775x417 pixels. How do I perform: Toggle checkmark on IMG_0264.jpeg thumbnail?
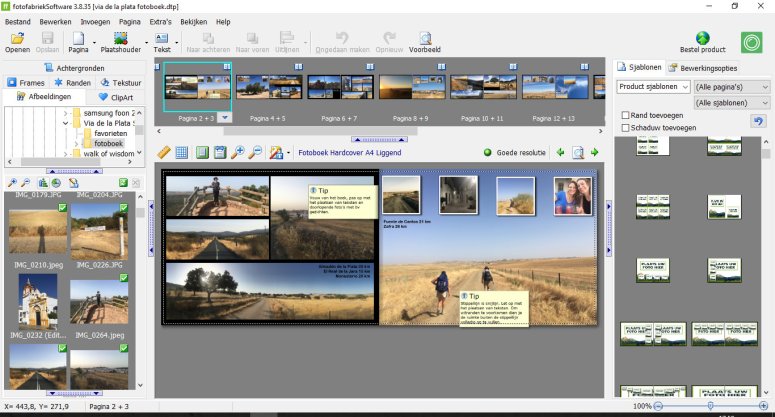124,278
